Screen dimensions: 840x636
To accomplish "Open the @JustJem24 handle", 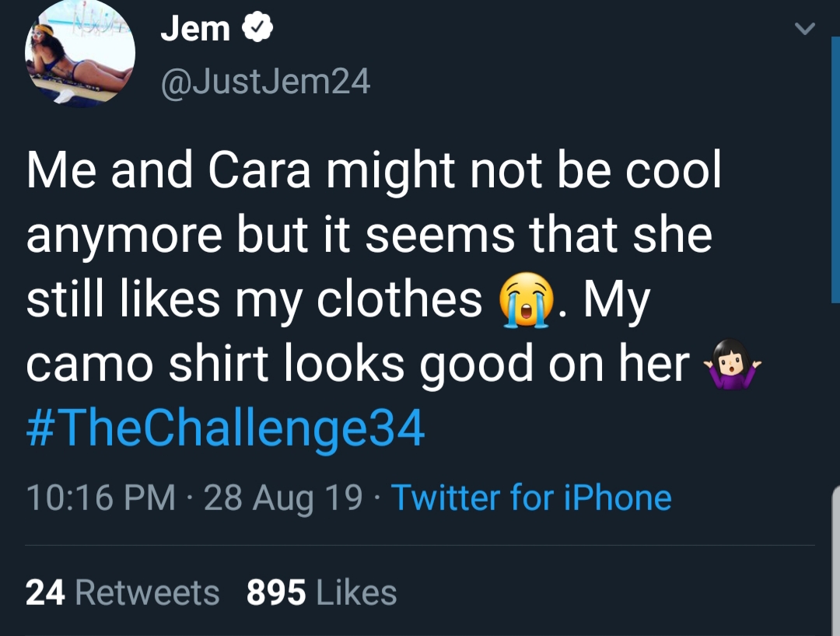I will pos(265,82).
